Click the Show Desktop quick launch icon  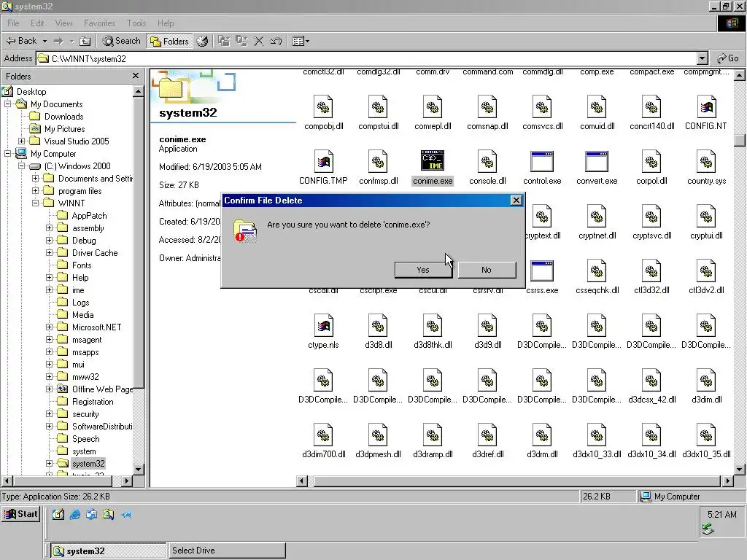(x=58, y=514)
